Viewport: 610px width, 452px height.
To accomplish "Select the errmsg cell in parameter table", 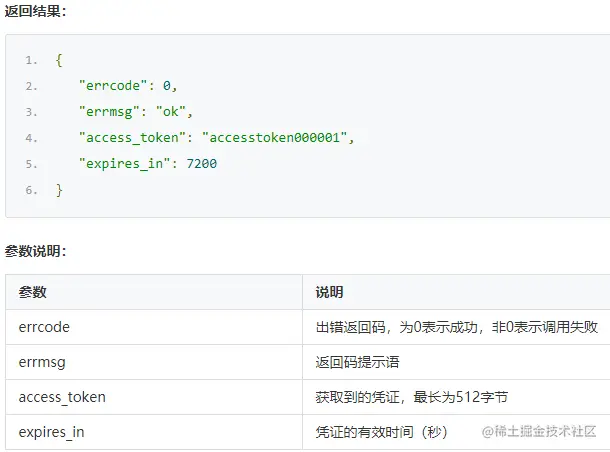I will coord(43,362).
